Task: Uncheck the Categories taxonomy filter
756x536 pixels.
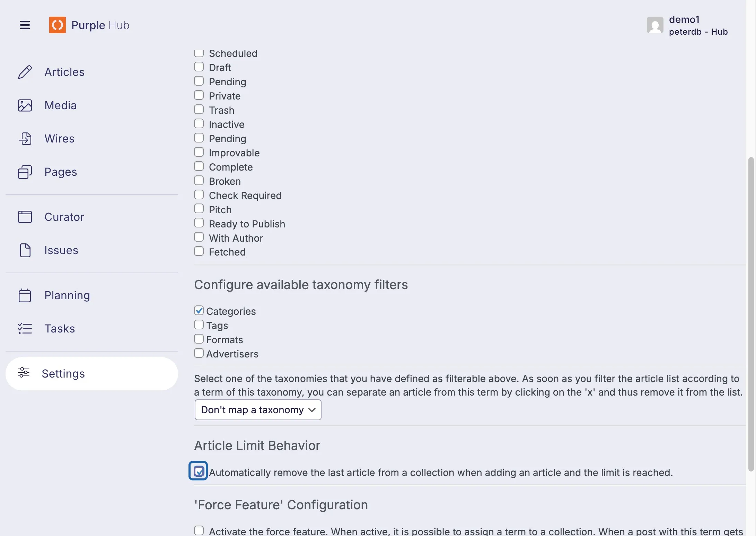Action: (199, 310)
